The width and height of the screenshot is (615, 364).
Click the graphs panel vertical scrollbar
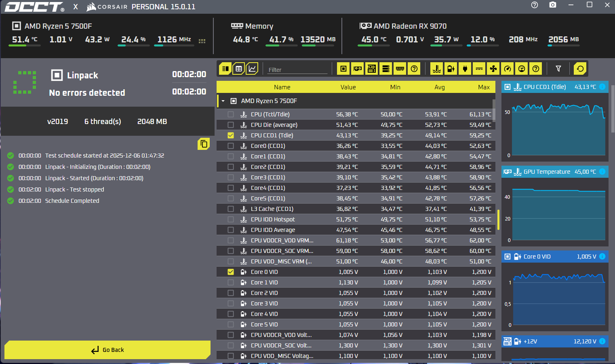tap(613, 109)
